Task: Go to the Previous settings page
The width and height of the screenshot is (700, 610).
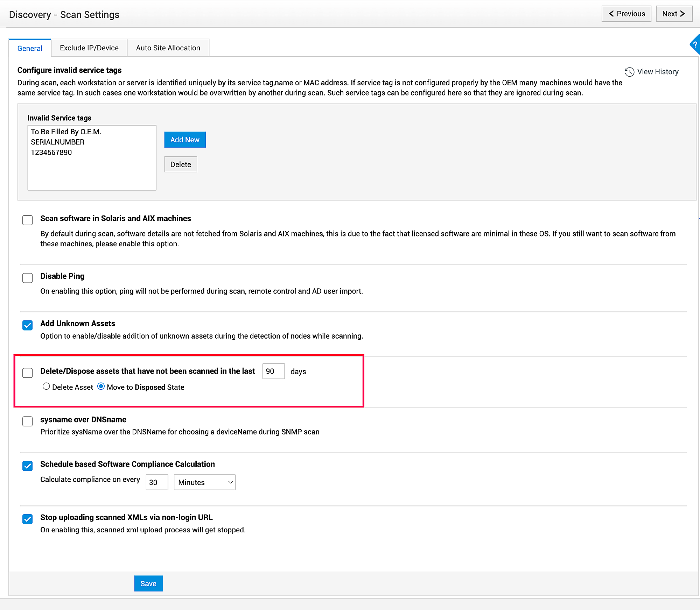Action: [626, 14]
